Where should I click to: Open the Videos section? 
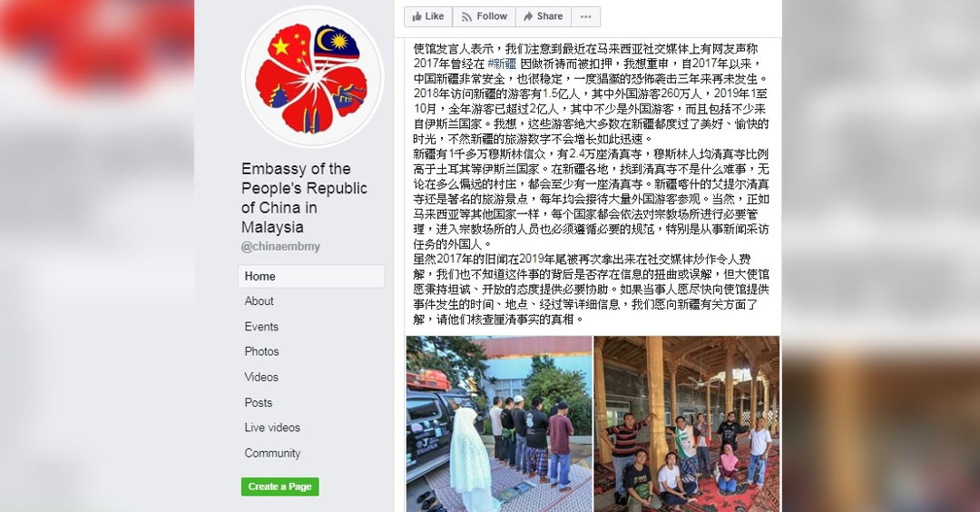[x=261, y=377]
